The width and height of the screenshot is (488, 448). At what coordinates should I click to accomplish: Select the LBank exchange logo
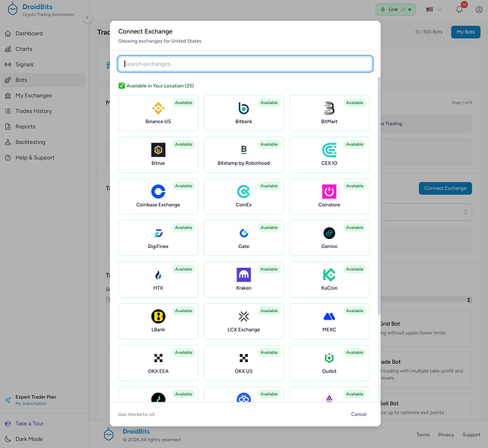158,317
